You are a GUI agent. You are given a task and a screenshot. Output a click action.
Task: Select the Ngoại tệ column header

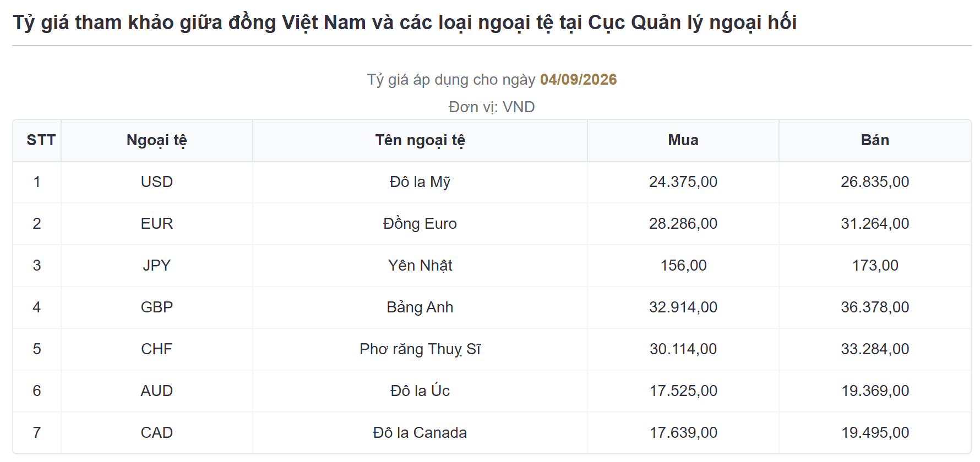157,141
